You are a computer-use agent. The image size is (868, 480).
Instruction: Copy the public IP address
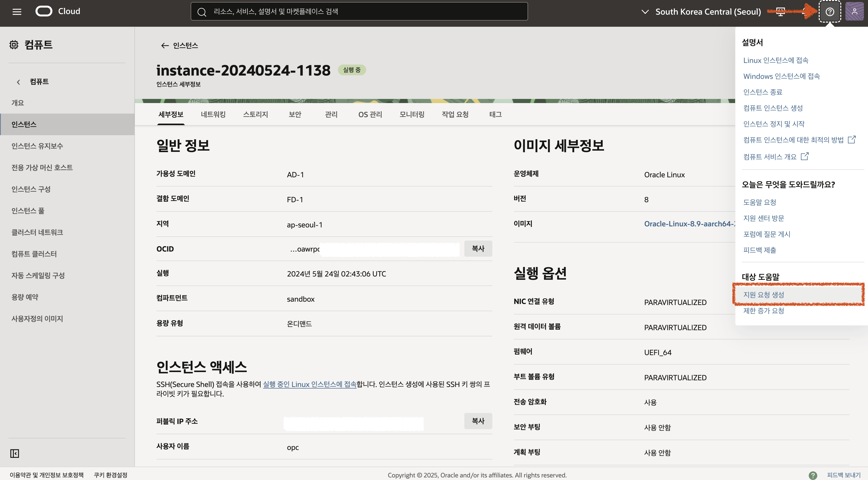[x=478, y=421]
